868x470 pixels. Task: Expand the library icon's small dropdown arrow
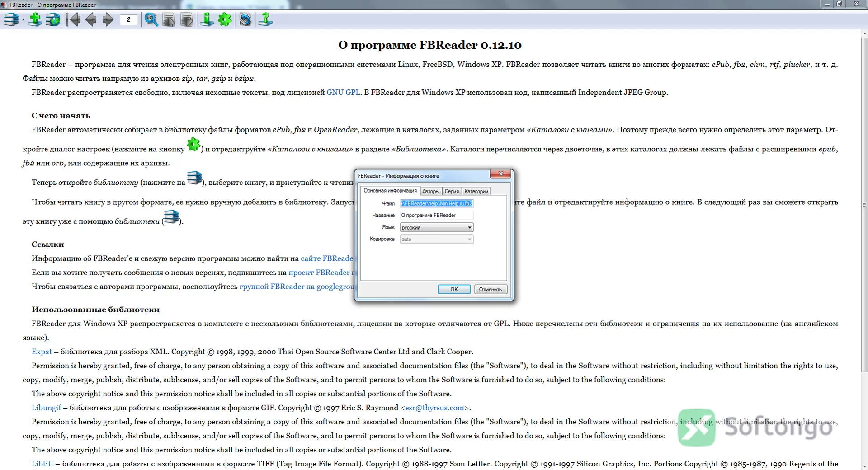click(x=23, y=20)
